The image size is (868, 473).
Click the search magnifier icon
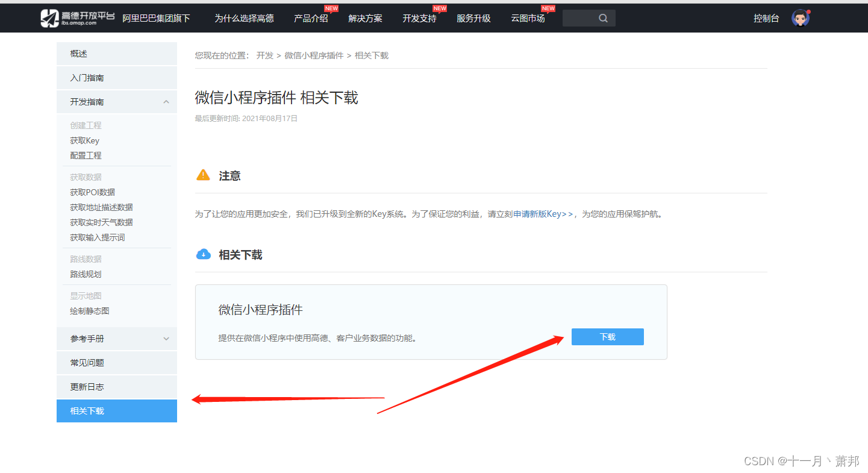point(603,19)
